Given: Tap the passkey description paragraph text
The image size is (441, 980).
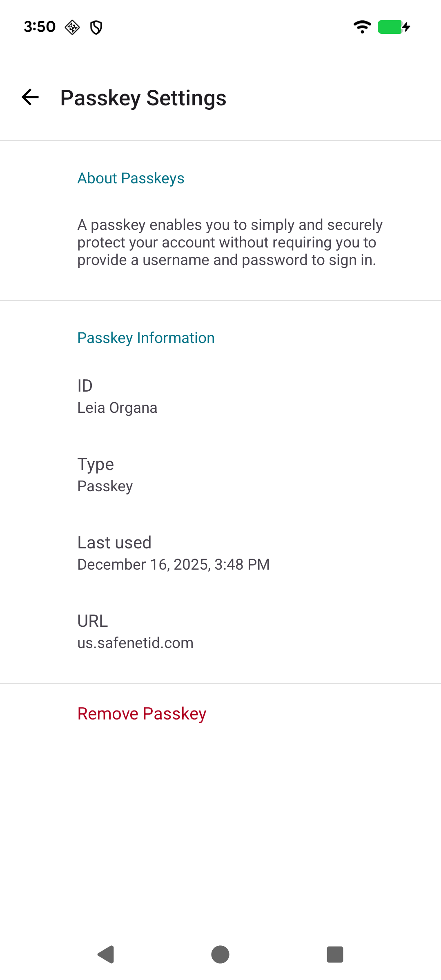Looking at the screenshot, I should [229, 242].
